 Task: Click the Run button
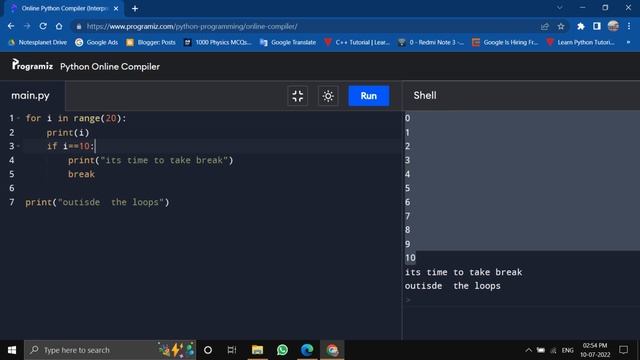(369, 96)
